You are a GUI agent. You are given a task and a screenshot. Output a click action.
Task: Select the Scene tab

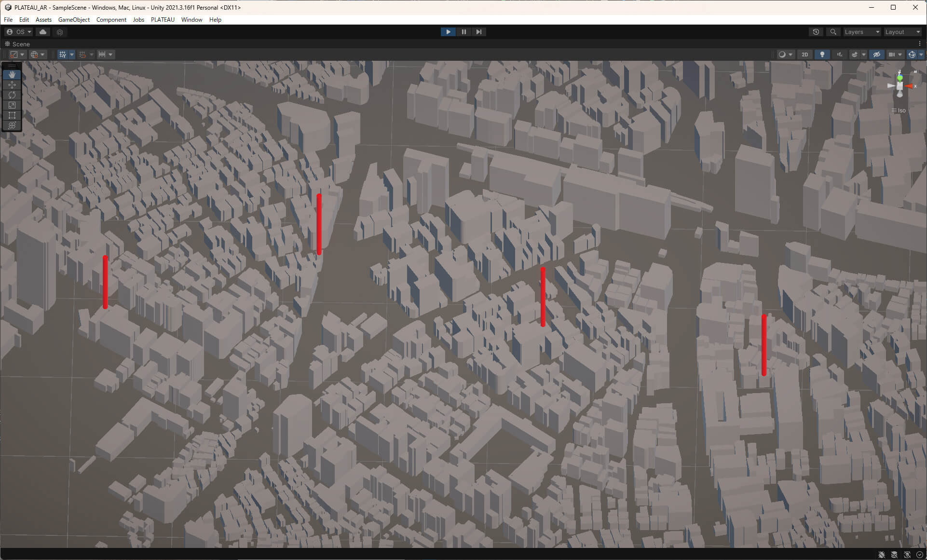17,44
